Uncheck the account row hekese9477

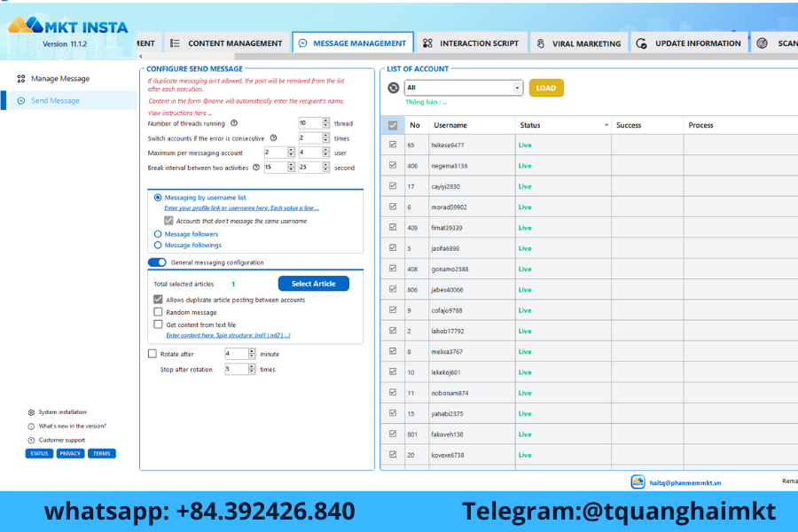[x=393, y=145]
